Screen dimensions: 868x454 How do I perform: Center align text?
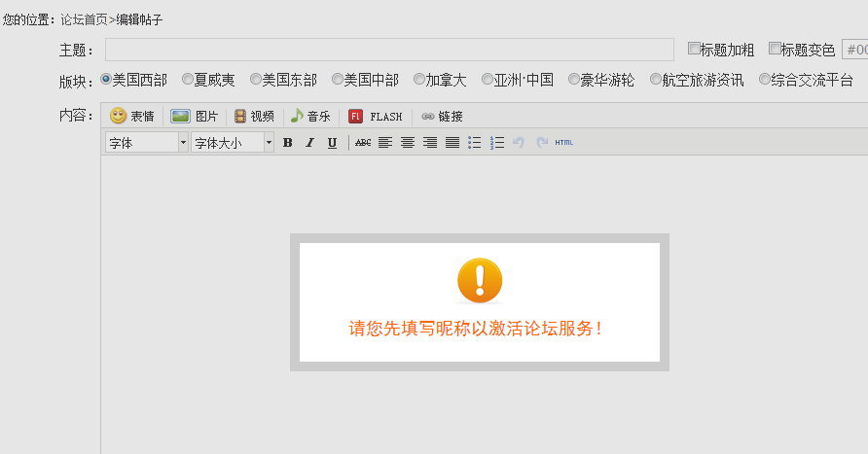[x=408, y=143]
